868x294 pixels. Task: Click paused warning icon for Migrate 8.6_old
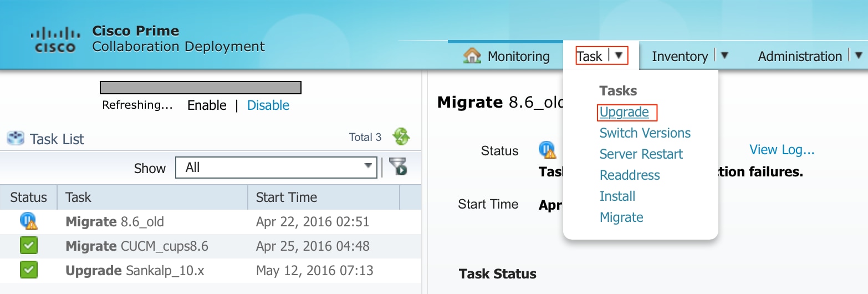point(29,221)
